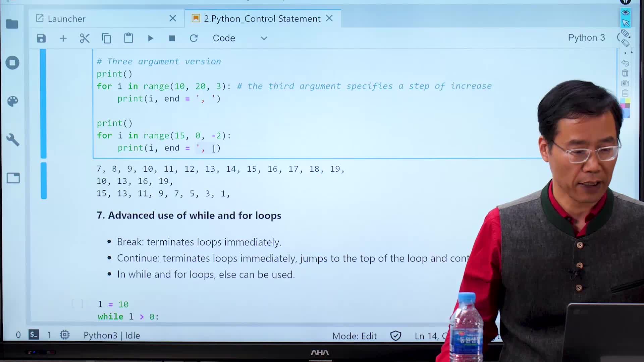The image size is (644, 362).
Task: Click the Run cell button (triangle)
Action: tap(150, 38)
